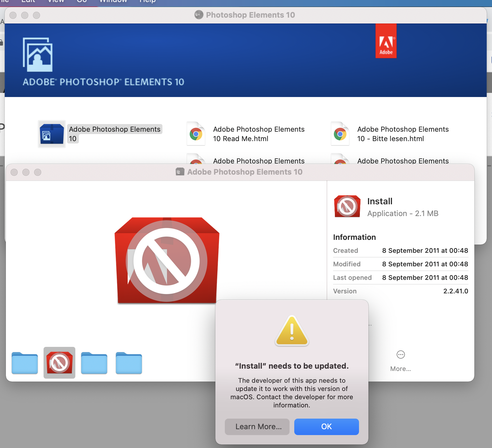Click the "Install" name in preview pane

click(380, 201)
